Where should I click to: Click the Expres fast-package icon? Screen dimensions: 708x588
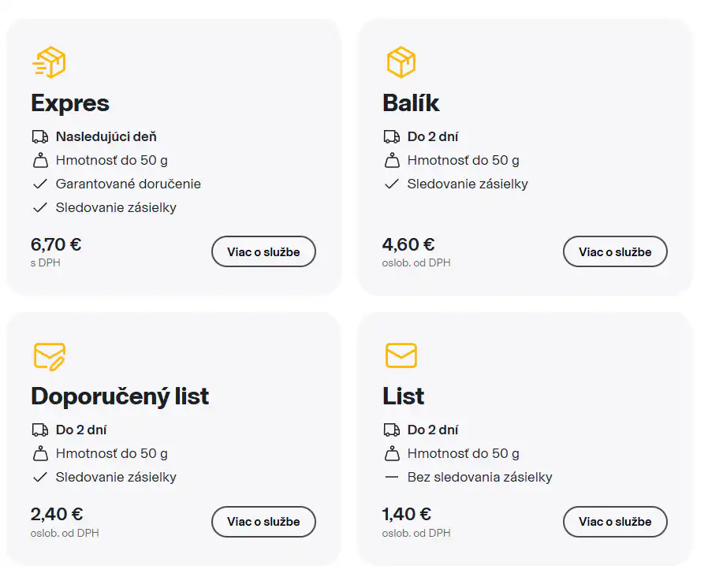pos(49,62)
